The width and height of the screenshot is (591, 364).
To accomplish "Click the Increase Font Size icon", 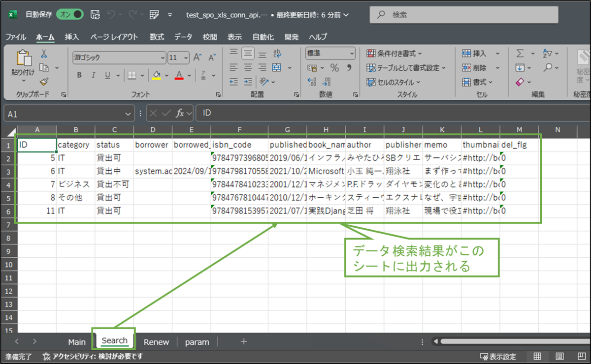I will [197, 58].
